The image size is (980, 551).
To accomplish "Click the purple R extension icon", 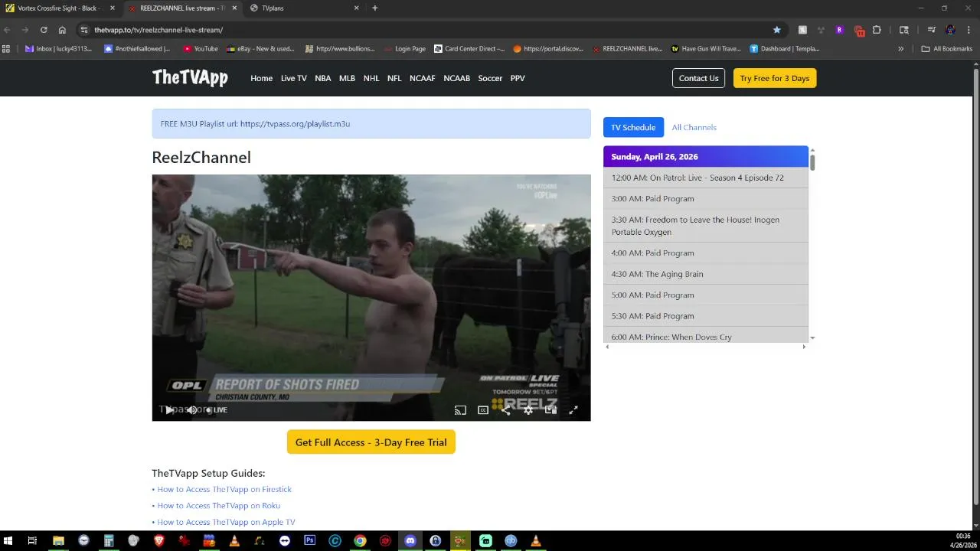I will pos(840,30).
